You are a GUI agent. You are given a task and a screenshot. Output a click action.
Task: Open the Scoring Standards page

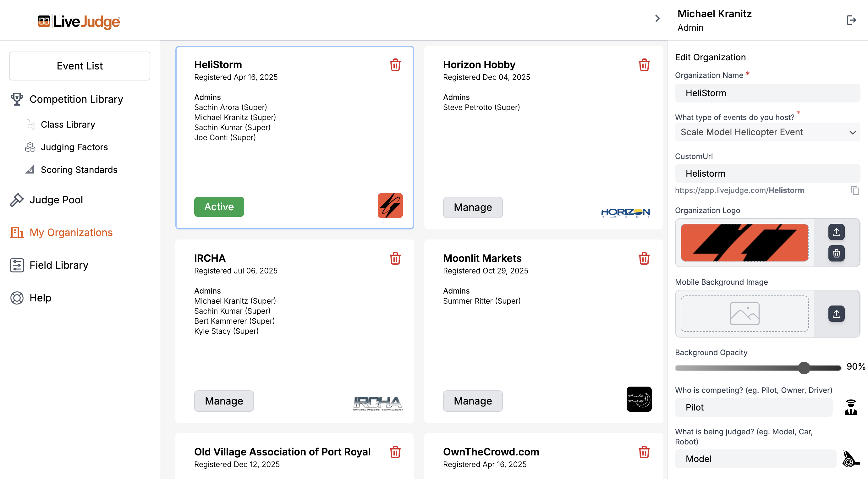pyautogui.click(x=79, y=169)
